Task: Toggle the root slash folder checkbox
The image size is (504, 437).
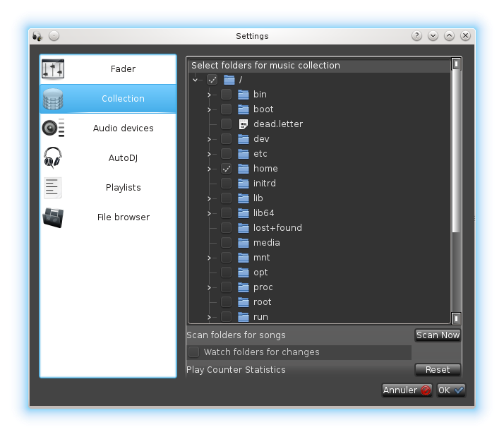Action: [212, 80]
